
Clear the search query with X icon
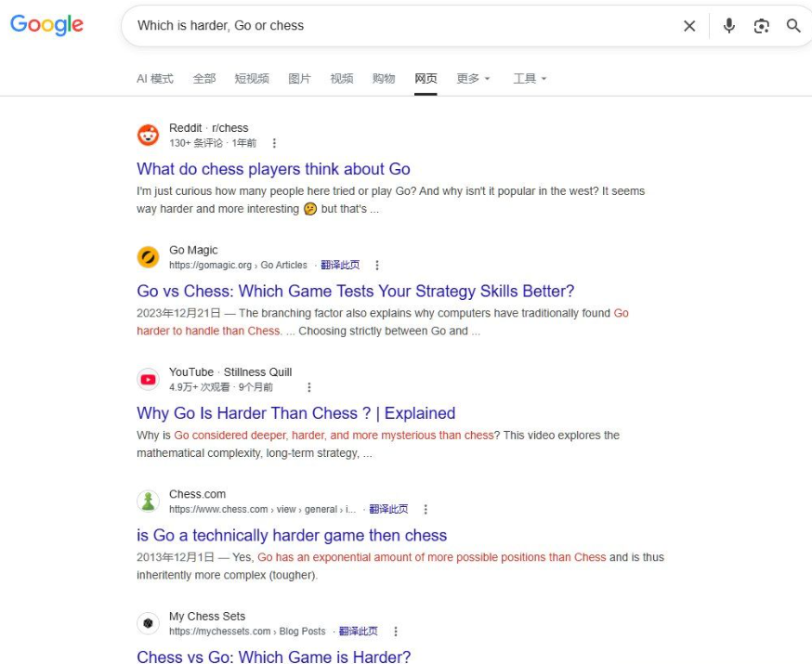click(x=689, y=26)
